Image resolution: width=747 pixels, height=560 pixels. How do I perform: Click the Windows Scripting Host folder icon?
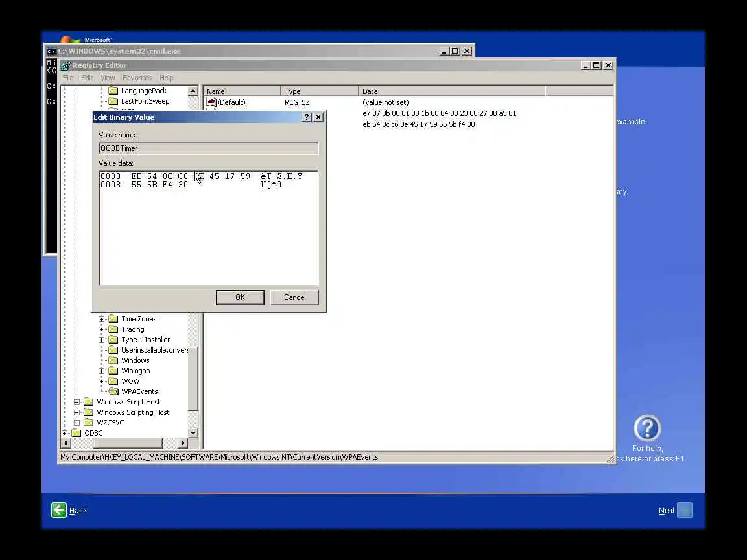tap(89, 412)
